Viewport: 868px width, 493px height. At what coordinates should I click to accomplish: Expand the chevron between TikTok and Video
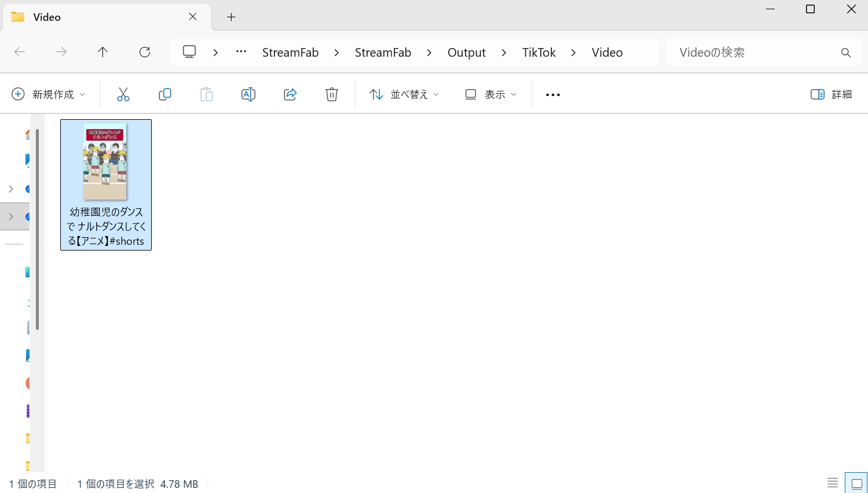[x=573, y=53]
